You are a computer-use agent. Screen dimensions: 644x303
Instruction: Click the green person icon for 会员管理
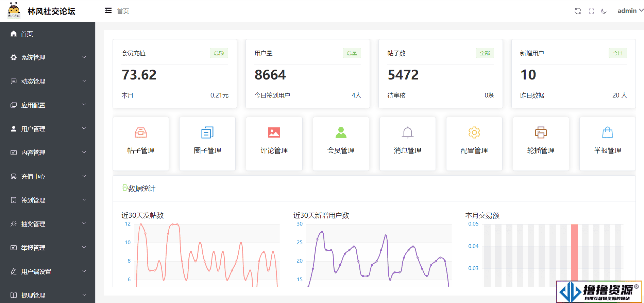[341, 132]
